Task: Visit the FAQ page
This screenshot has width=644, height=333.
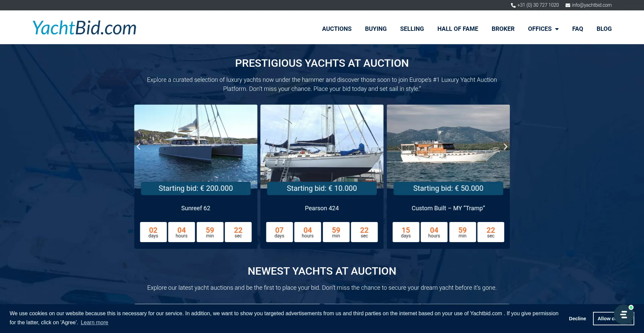Action: [x=577, y=29]
